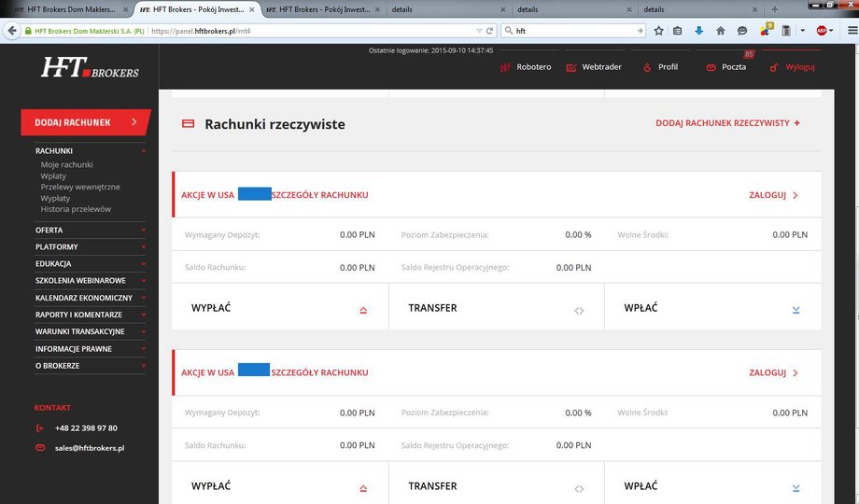859x504 pixels.
Task: Open Profil user icon in header
Action: [x=647, y=67]
